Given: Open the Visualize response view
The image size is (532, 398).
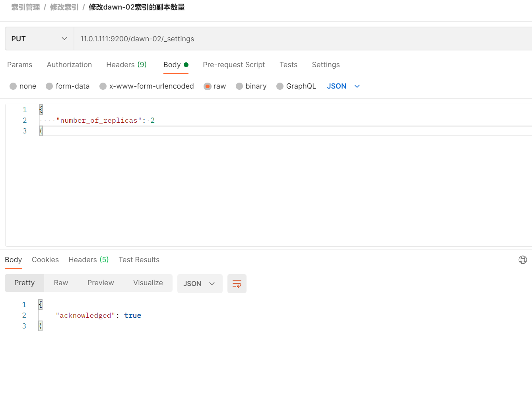Looking at the screenshot, I should point(148,283).
